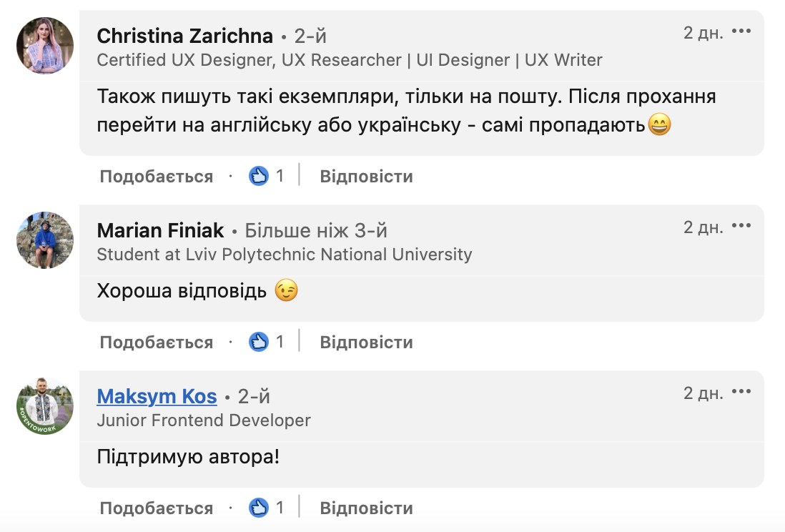Screen dimensions: 785x532
Task: Open Christina Zarichna's name link
Action: click(184, 36)
